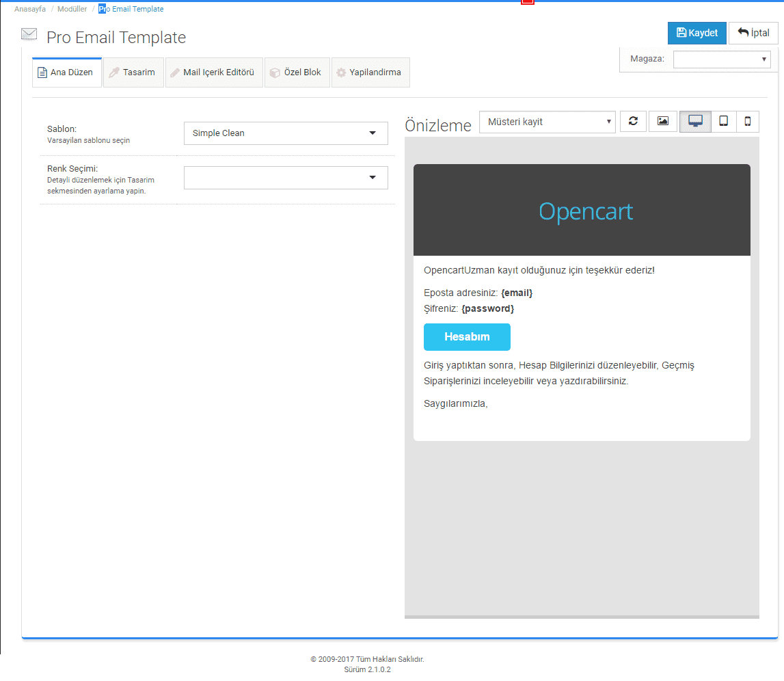Go to Anasayfa breadcrumb link
This screenshot has width=784, height=681.
[30, 9]
